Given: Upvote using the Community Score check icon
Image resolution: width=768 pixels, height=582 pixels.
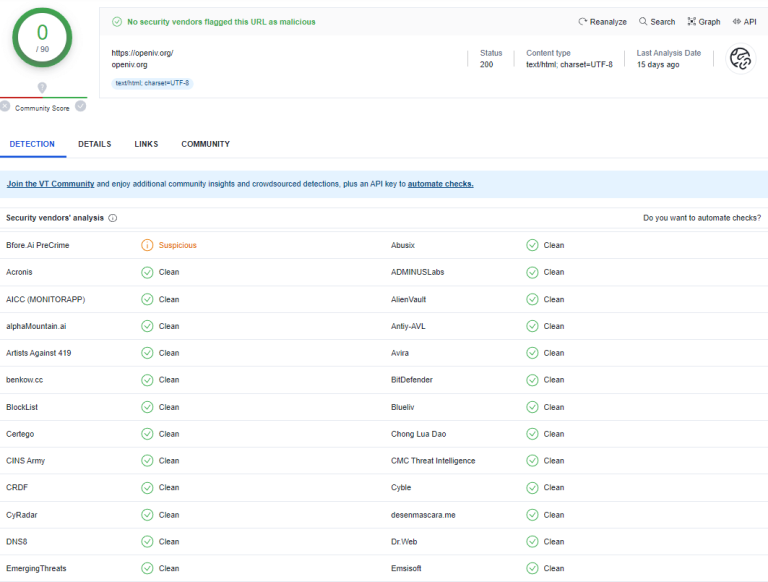Looking at the screenshot, I should (x=80, y=106).
